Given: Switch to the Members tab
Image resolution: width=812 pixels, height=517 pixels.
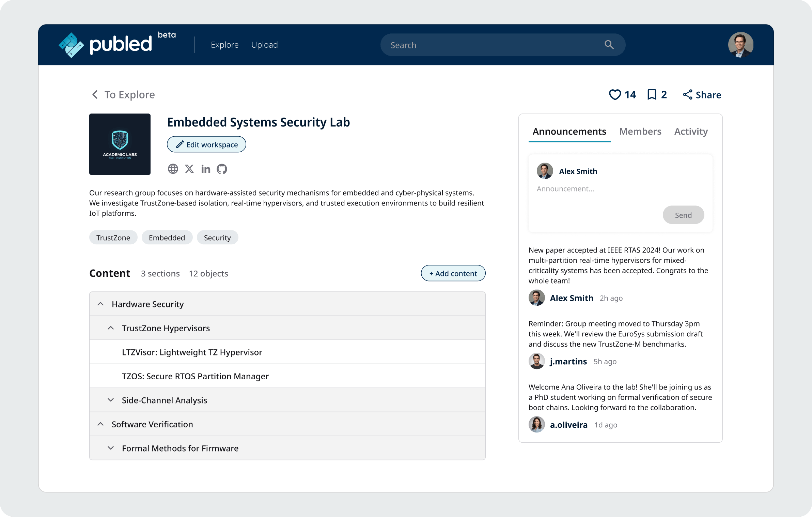Looking at the screenshot, I should pos(640,131).
